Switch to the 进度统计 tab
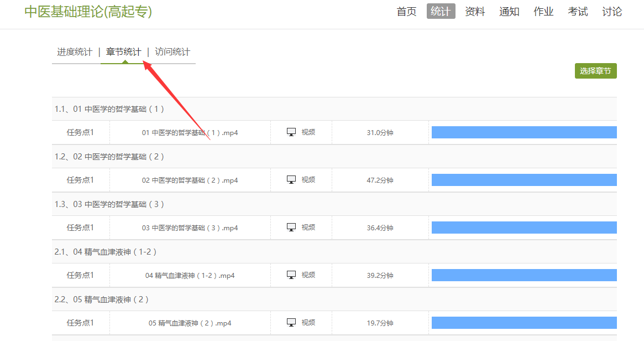The height and width of the screenshot is (341, 644). [75, 52]
